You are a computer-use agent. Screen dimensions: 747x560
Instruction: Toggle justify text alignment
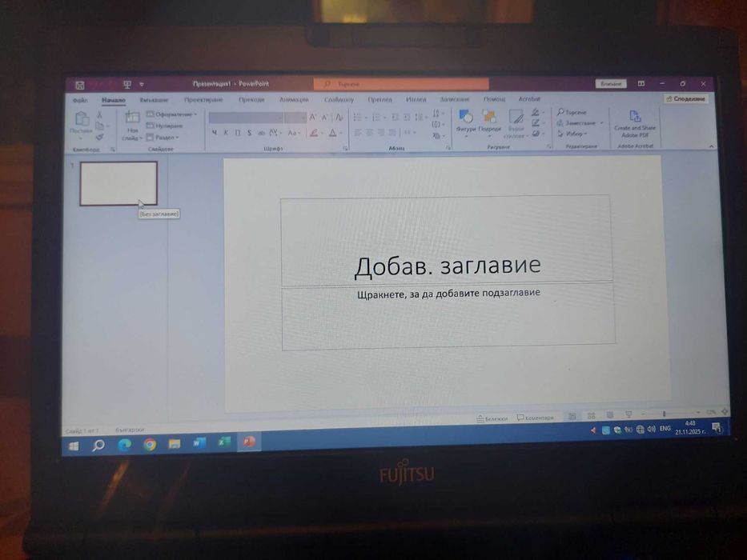click(x=392, y=132)
